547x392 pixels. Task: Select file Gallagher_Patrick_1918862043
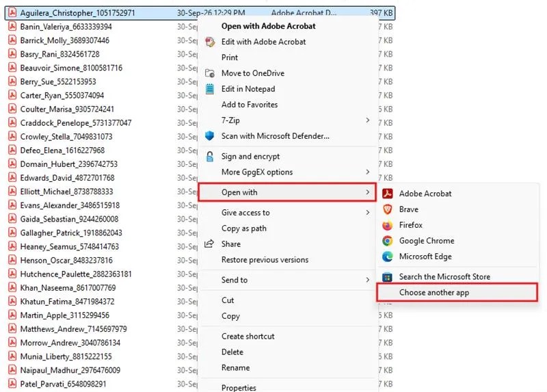(71, 233)
